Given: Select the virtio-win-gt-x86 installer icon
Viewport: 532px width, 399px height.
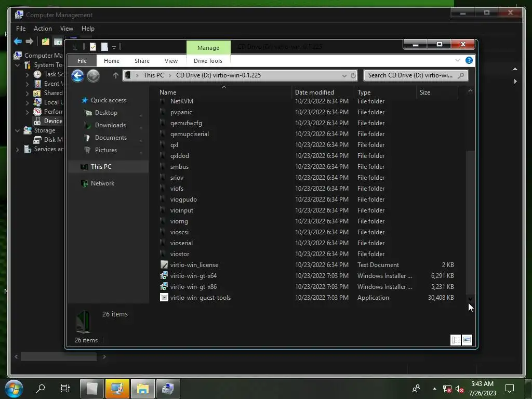Looking at the screenshot, I should (164, 286).
